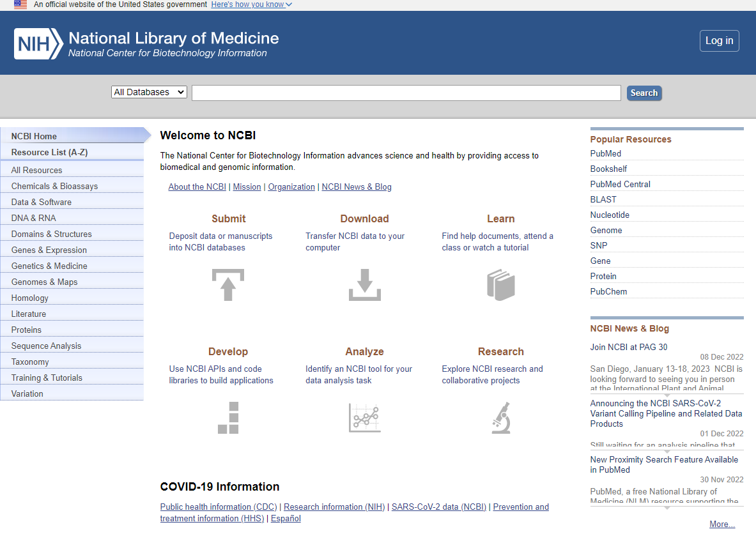Click the Submit heading link
The height and width of the screenshot is (543, 756).
[229, 218]
